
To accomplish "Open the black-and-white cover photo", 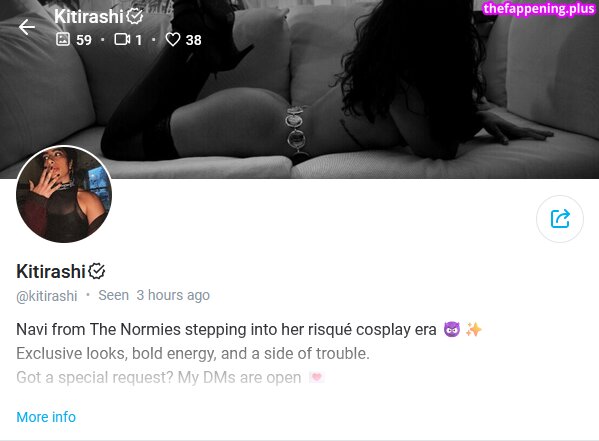I will click(300, 89).
